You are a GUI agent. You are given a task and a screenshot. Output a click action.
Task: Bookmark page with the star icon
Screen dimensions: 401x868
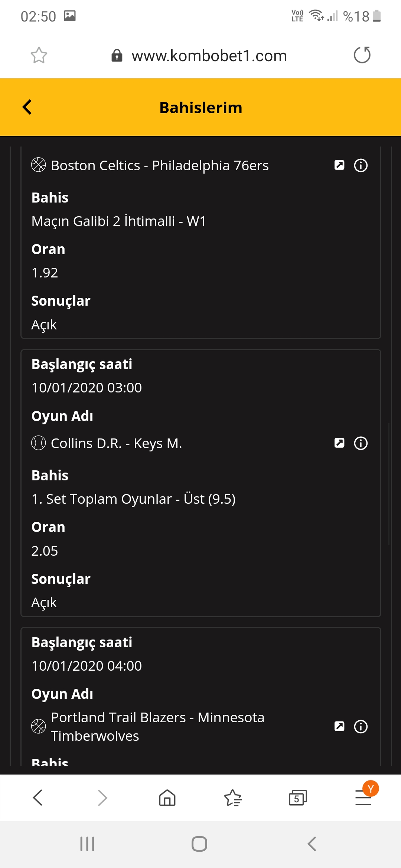tap(39, 56)
